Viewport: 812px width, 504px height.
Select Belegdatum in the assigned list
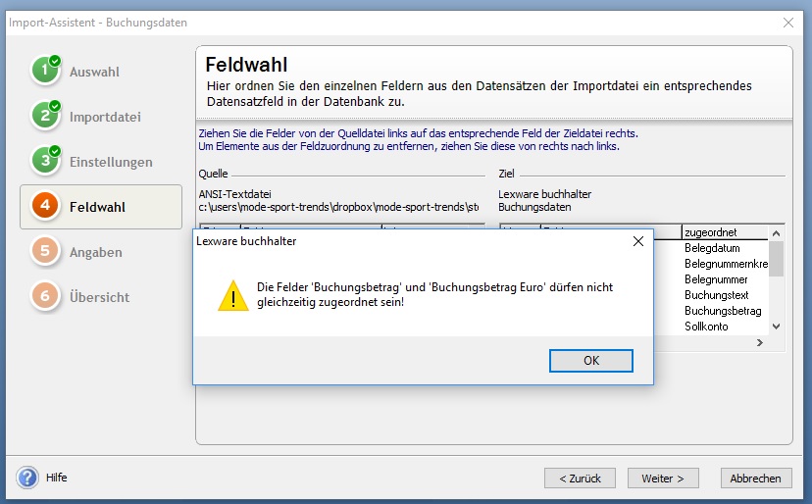click(x=712, y=249)
